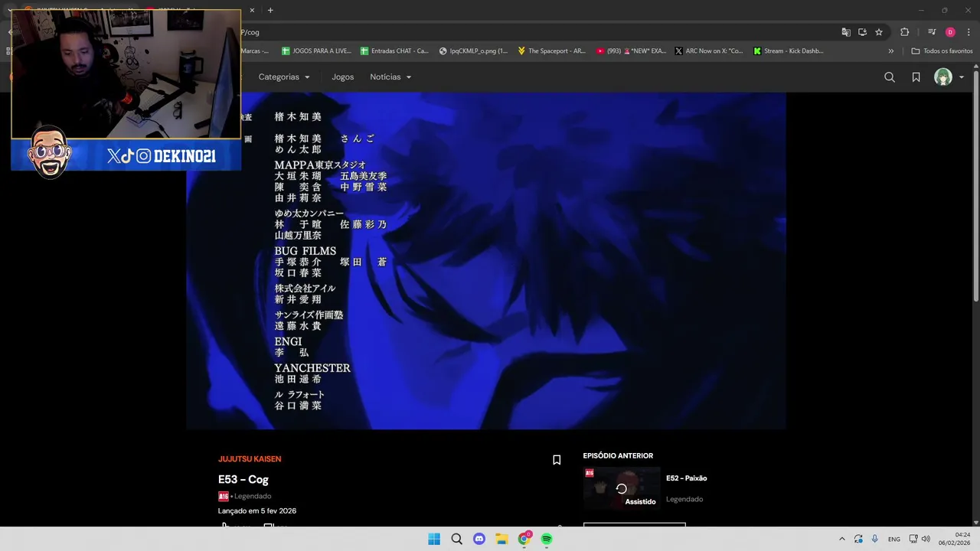This screenshot has height=551, width=980.
Task: Switch the ENG input language indicator
Action: 894,539
